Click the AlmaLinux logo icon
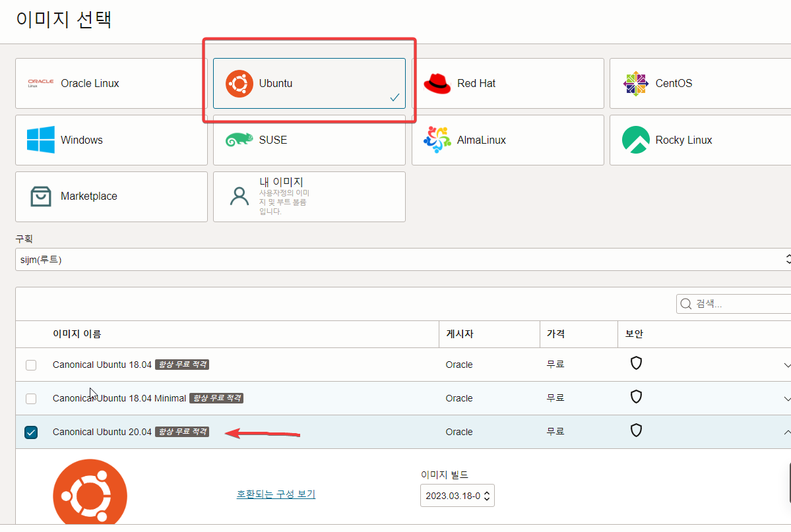 (437, 140)
